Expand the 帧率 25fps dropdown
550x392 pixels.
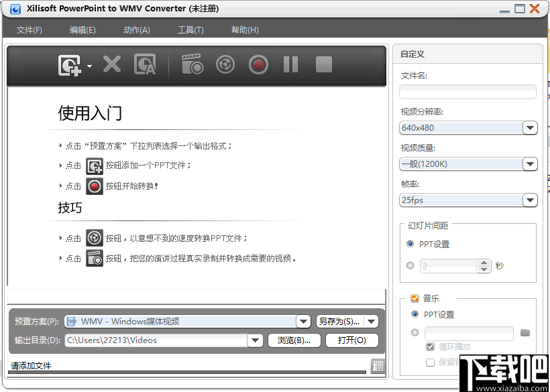click(x=529, y=200)
